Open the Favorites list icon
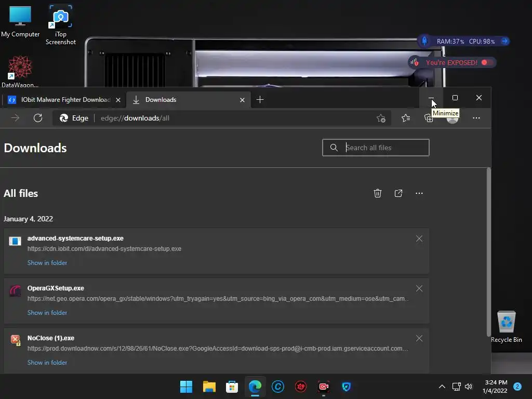Screen dimensions: 532x399 (x=406, y=118)
